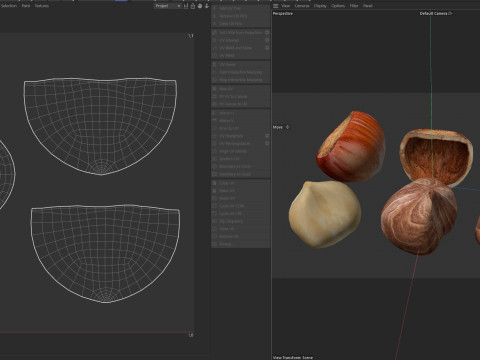Screen dimensions: 480x360
Task: Open the Display menu
Action: [x=320, y=6]
